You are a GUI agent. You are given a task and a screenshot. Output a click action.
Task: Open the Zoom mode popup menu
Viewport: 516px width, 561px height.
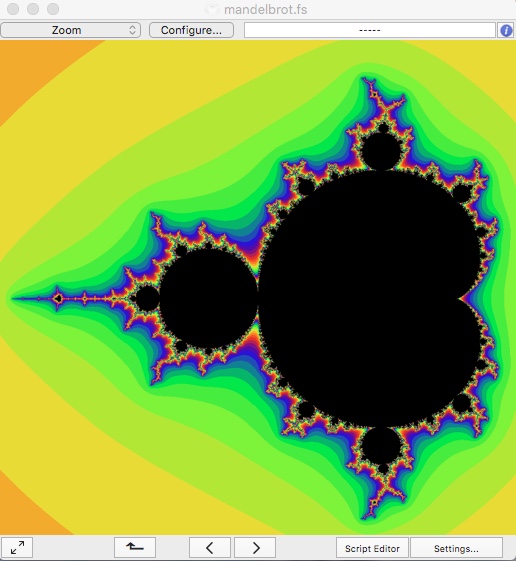[70, 30]
